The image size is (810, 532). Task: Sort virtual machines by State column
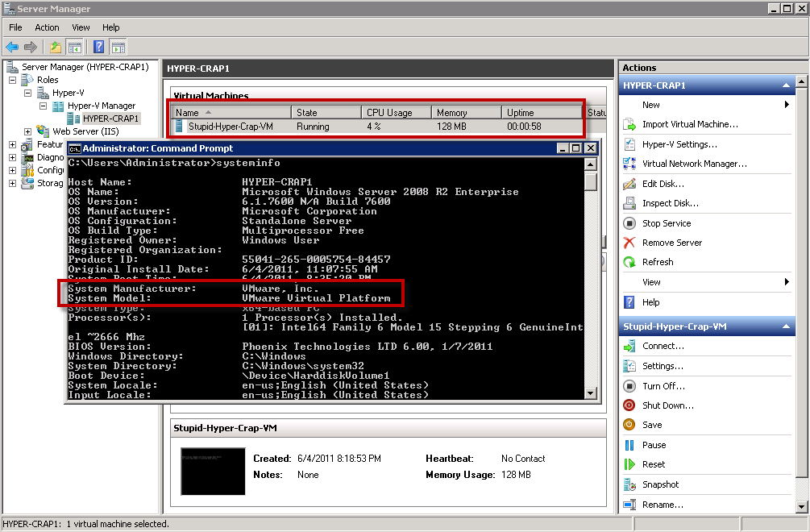tap(326, 113)
